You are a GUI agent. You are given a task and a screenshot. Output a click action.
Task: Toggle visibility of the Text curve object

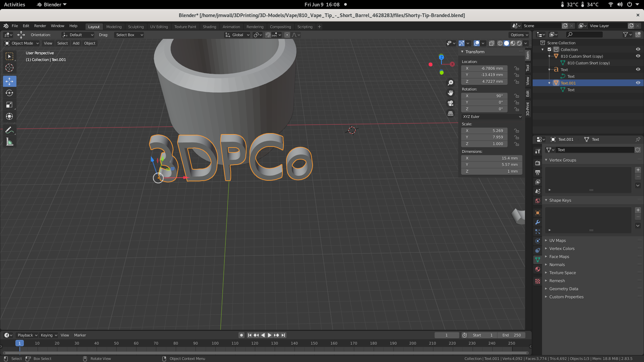pos(638,69)
